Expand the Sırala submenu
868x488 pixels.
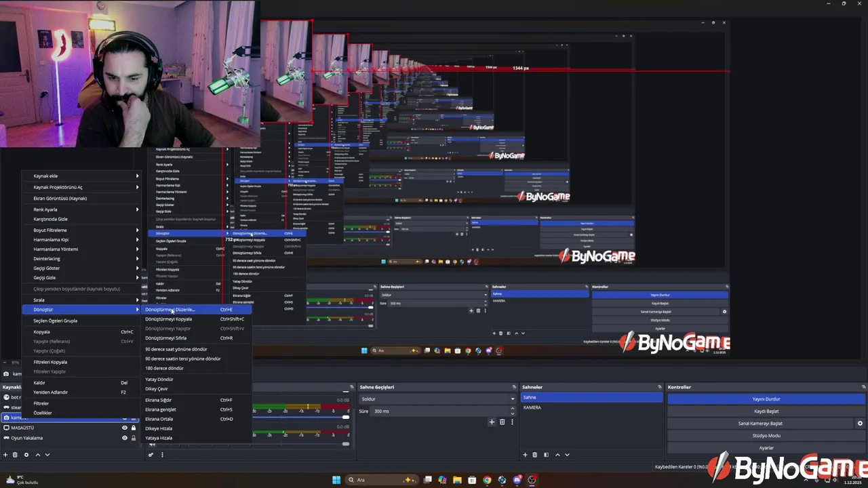[85, 300]
